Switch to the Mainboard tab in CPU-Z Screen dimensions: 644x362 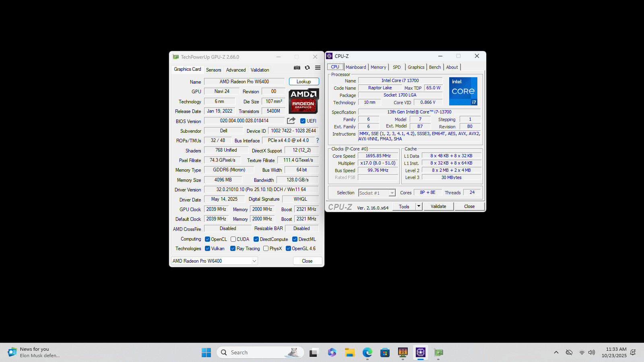point(356,67)
